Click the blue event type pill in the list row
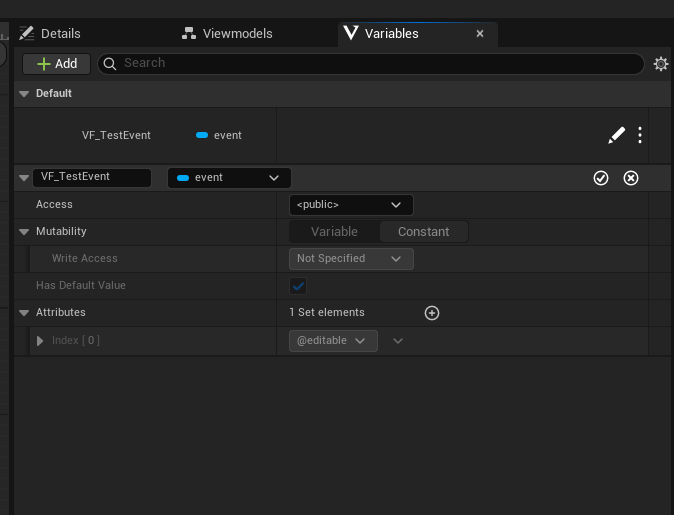The image size is (674, 515). tap(202, 135)
